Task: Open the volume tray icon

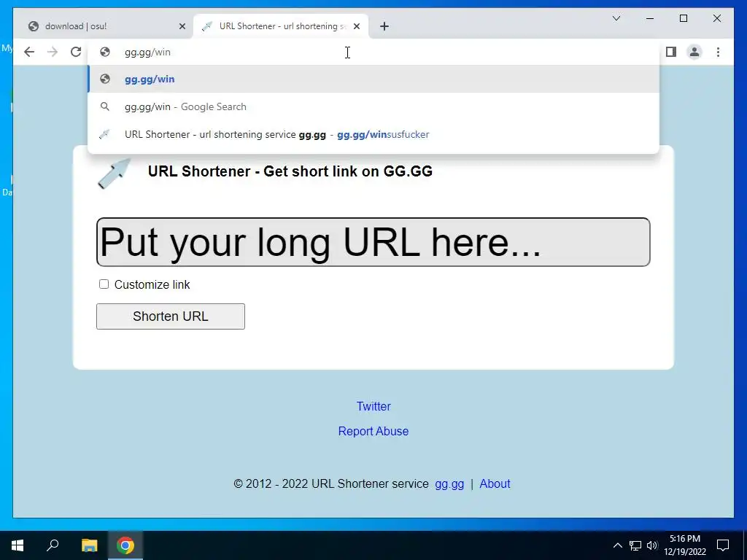Action: 652,545
